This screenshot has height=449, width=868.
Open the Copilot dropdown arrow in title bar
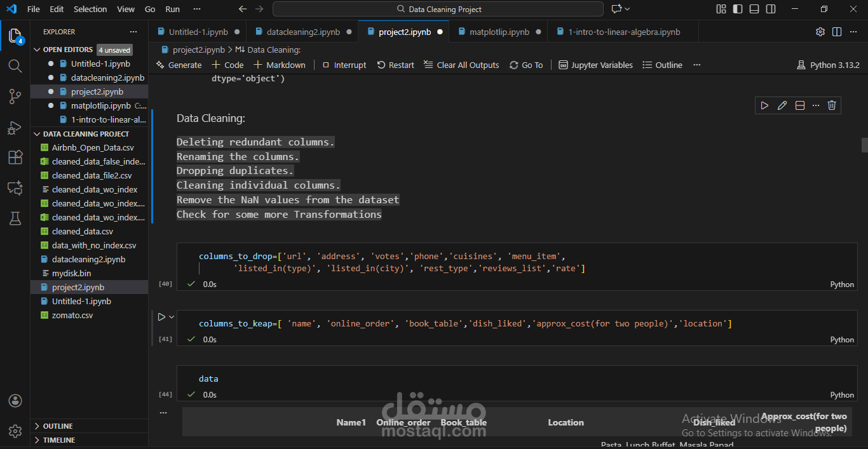tap(627, 9)
